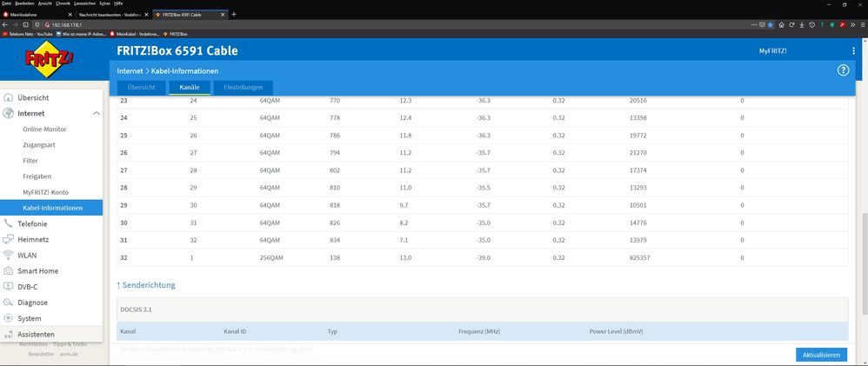The image size is (868, 366).
Task: Click the Aktualisieren button
Action: point(822,355)
